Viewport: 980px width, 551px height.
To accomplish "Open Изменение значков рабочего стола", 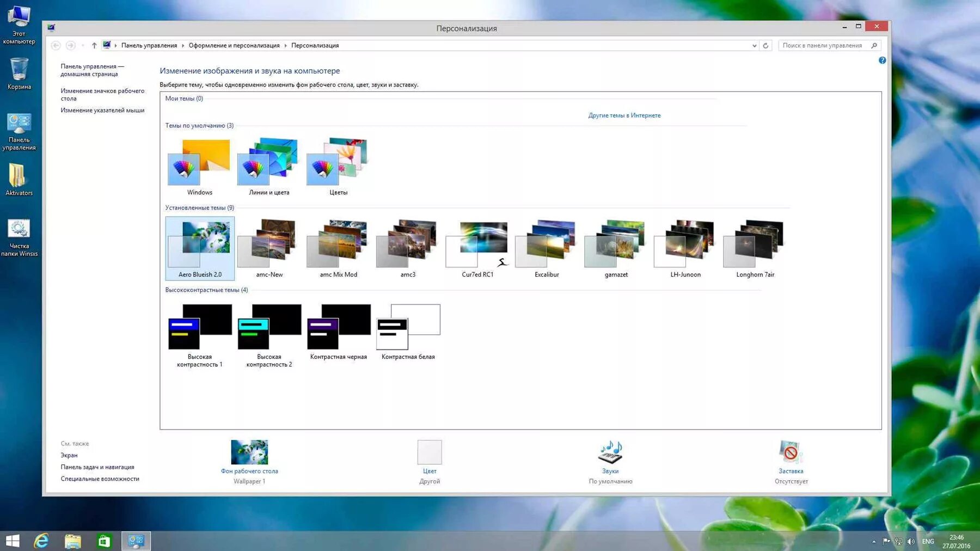I will tap(102, 95).
